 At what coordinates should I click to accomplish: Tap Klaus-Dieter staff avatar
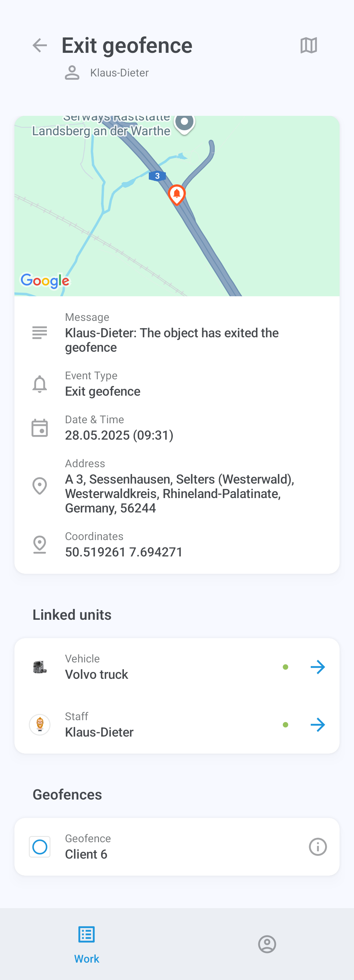[x=40, y=724]
